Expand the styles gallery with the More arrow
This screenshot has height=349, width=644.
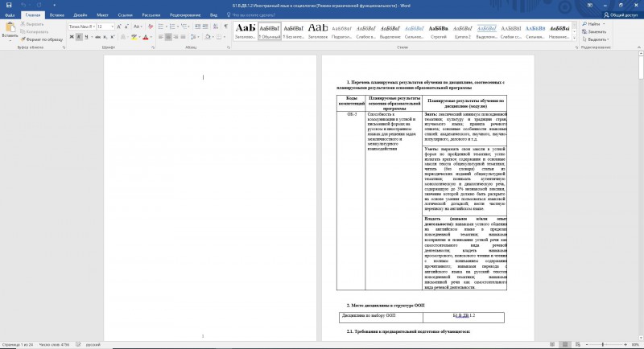tap(574, 38)
